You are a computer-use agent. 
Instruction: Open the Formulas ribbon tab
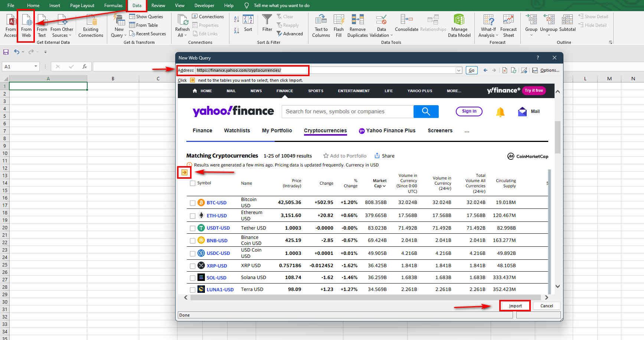point(113,6)
